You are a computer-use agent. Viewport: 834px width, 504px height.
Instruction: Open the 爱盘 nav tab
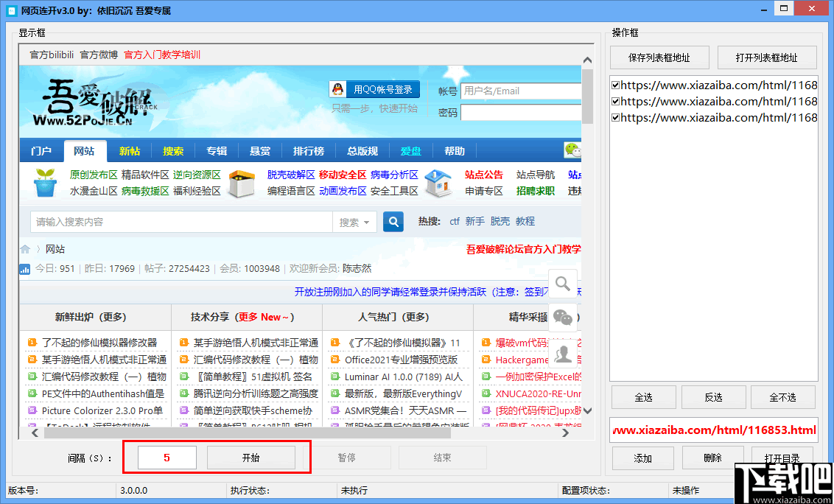pyautogui.click(x=410, y=151)
